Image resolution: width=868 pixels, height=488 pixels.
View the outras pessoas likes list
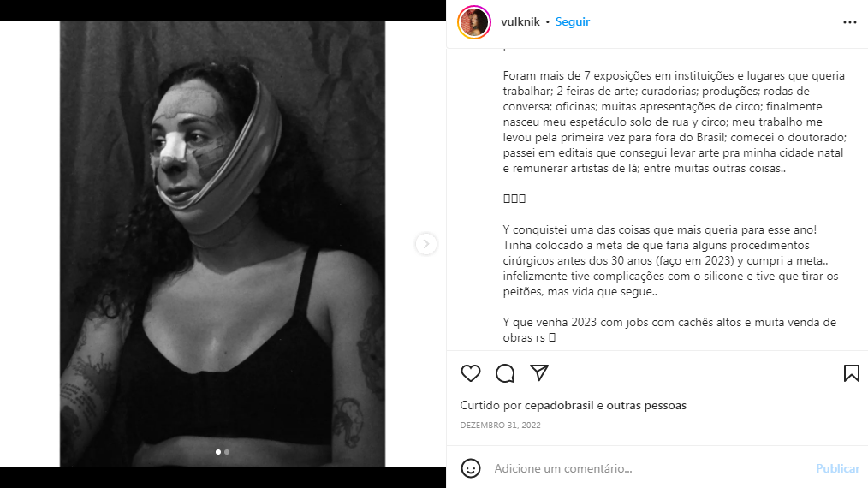click(x=646, y=405)
